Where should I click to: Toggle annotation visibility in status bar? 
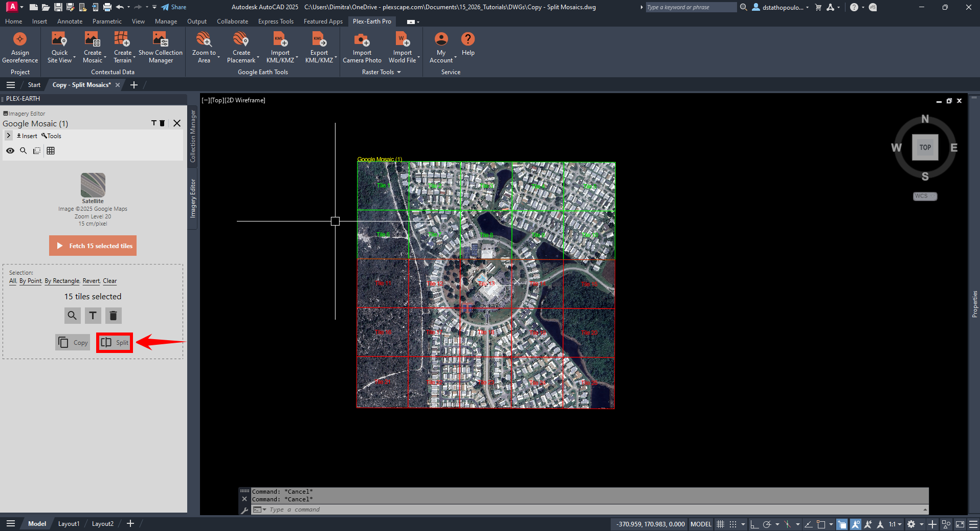point(856,524)
